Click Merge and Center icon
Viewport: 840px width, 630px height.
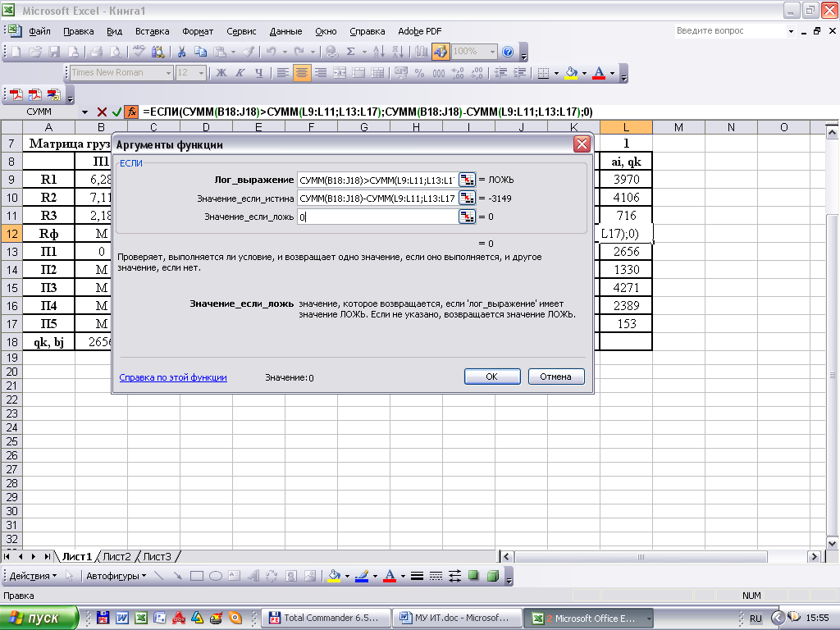coord(340,73)
